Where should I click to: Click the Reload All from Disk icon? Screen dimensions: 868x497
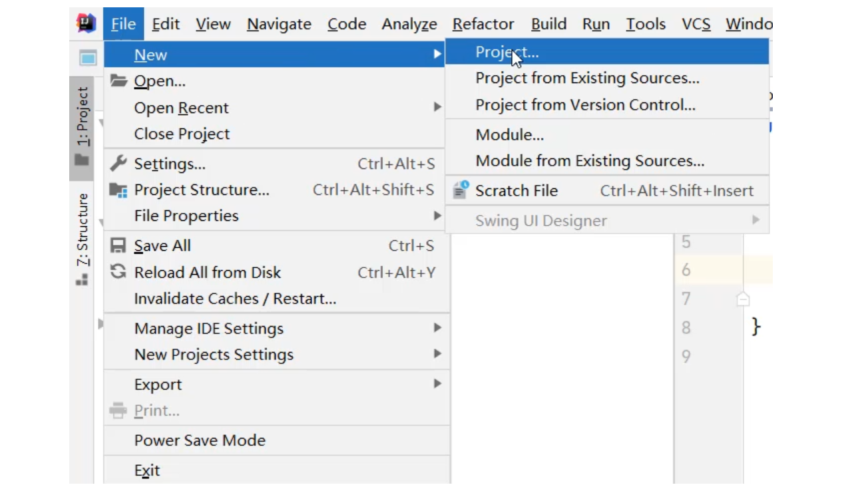coord(118,272)
